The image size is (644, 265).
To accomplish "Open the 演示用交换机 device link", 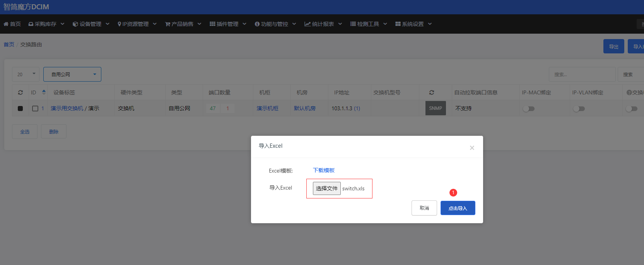I will (x=67, y=108).
